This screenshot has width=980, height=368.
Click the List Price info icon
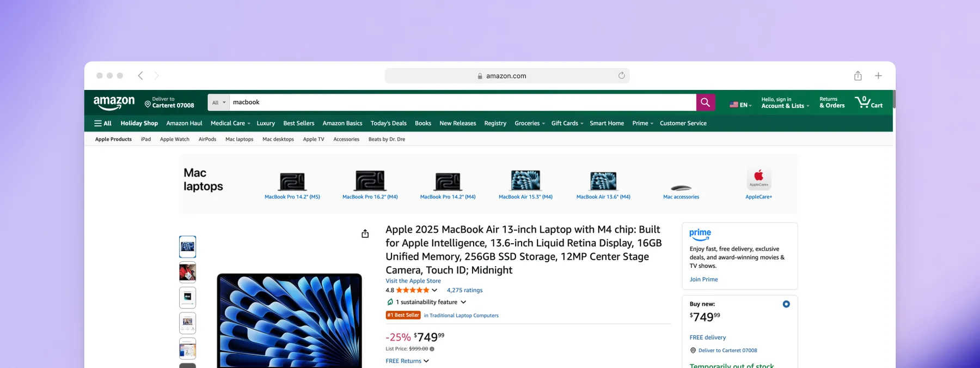[x=432, y=349]
